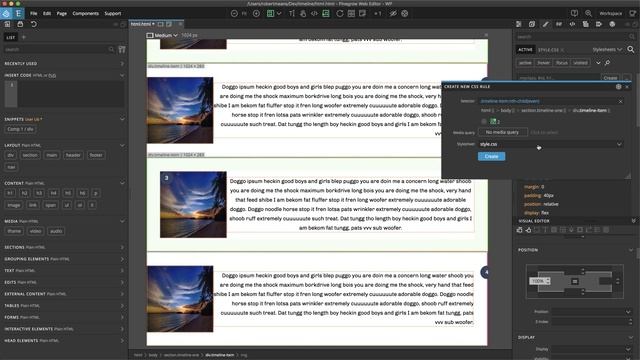Viewport: 640px width, 360px height.
Task: Click the Pinegrow logo icon in top-left
Action: [x=6, y=13]
